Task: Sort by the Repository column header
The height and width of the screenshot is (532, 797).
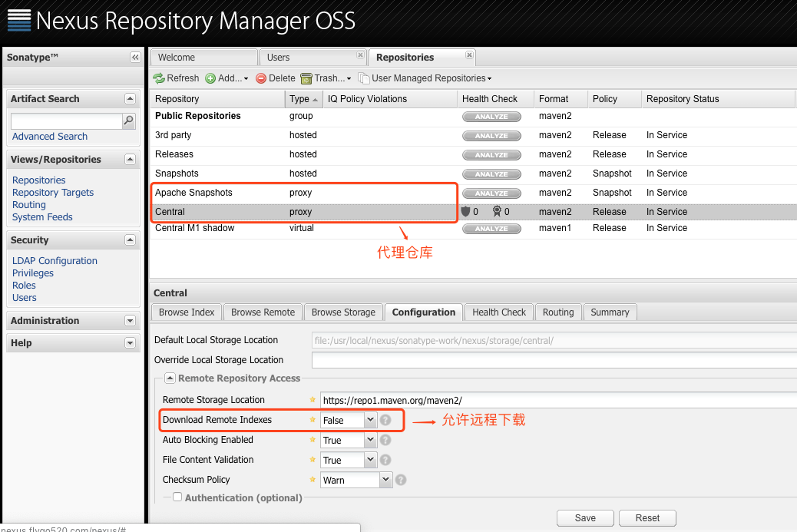Action: click(217, 99)
